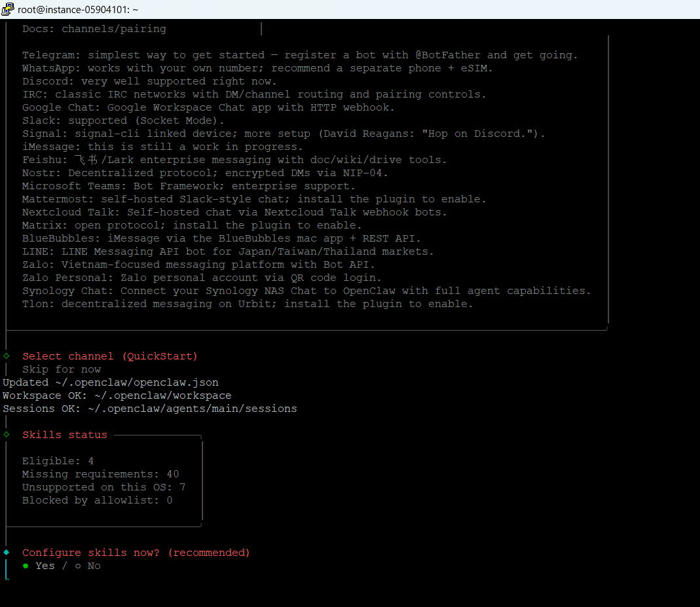The width and height of the screenshot is (700, 607).
Task: Click the Discord channel label
Action: (x=45, y=81)
